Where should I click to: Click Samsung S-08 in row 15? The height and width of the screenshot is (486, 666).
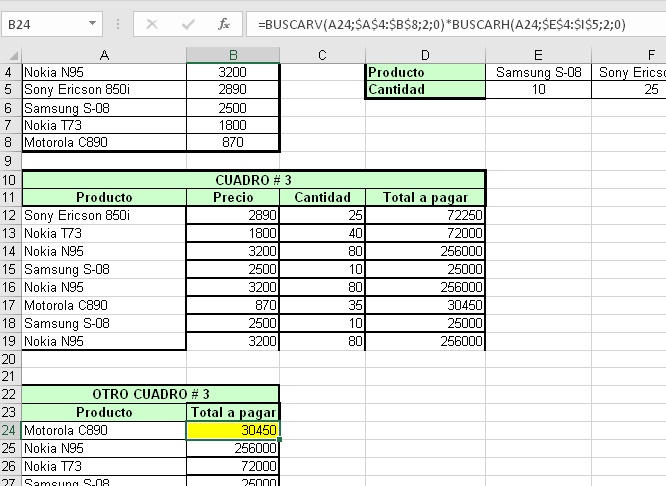coord(104,269)
